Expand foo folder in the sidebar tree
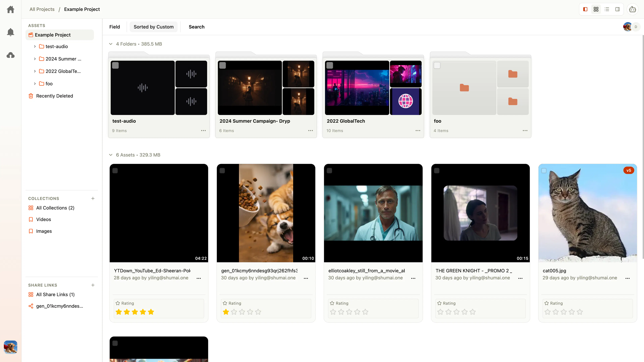The image size is (644, 362). pos(35,84)
